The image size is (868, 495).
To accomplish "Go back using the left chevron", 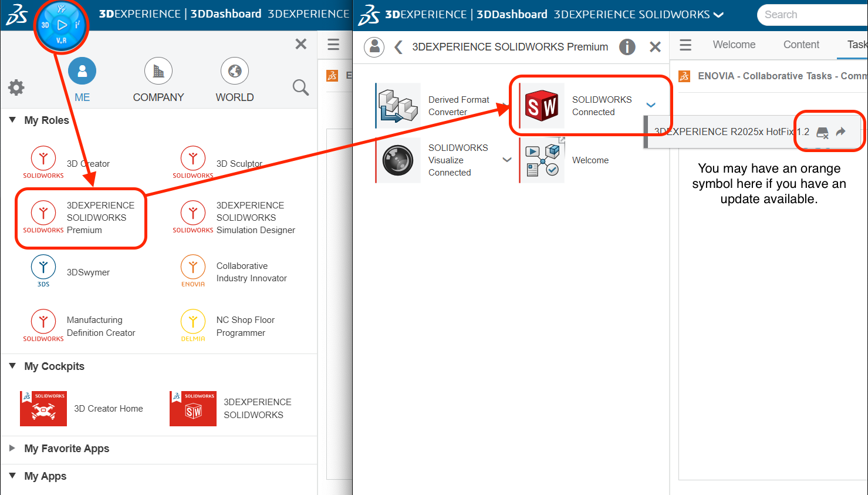I will click(398, 47).
